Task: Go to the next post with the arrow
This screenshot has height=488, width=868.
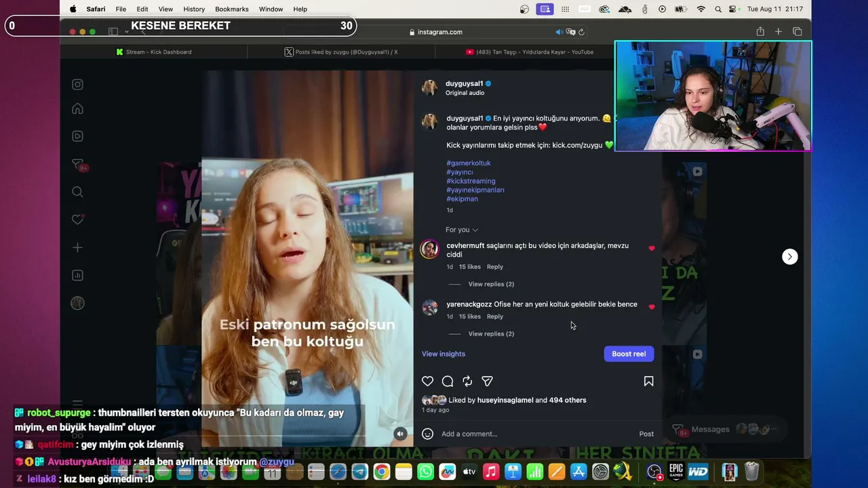Action: pos(789,256)
